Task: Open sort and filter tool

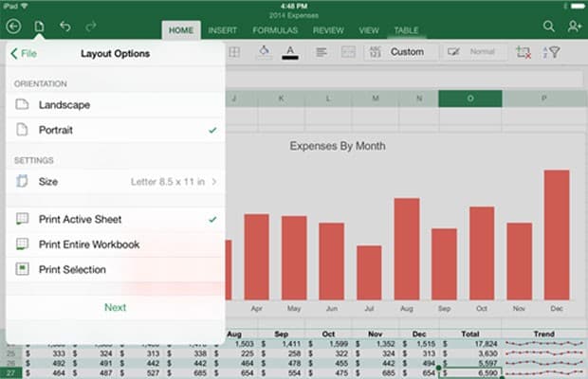Action: [551, 52]
